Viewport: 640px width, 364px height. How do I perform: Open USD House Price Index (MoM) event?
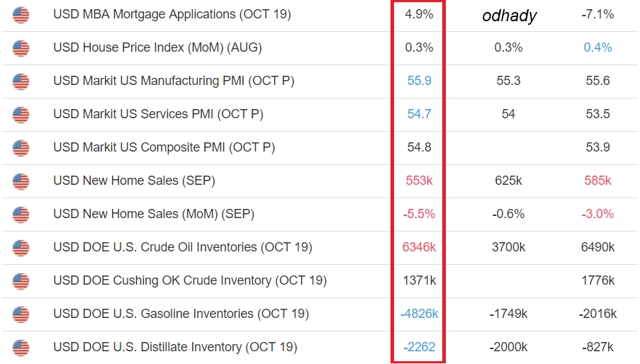(x=157, y=47)
